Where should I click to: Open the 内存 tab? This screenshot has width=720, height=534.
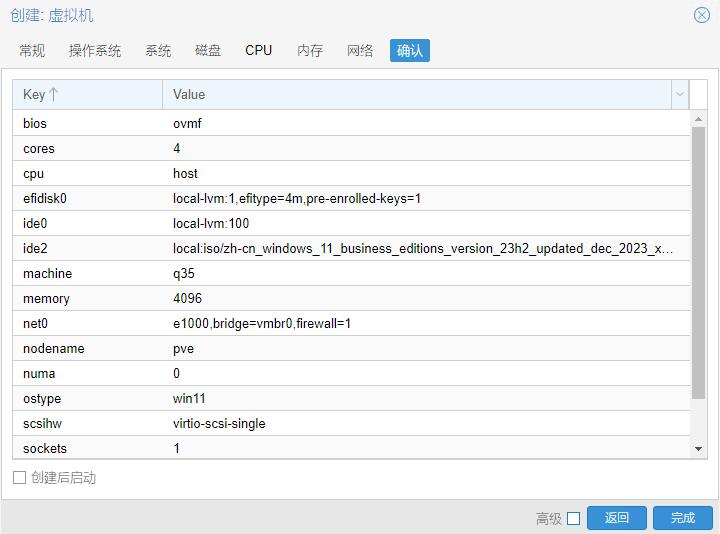pos(310,50)
